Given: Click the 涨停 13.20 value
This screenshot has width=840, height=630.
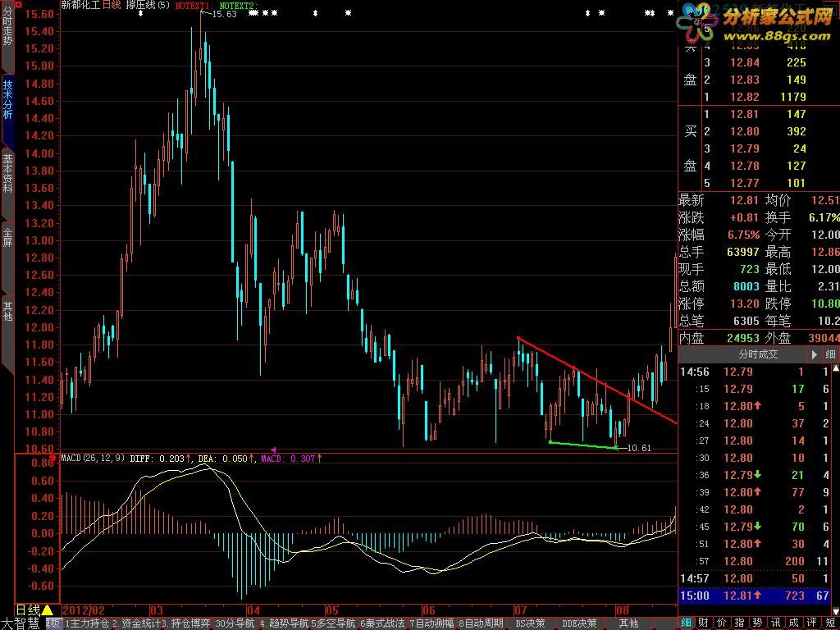Looking at the screenshot, I should (x=745, y=304).
